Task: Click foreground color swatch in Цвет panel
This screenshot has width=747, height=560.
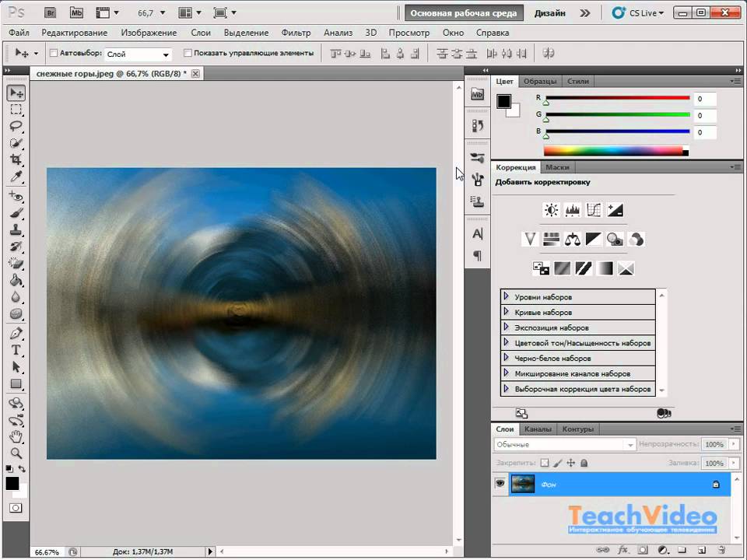Action: [x=503, y=101]
